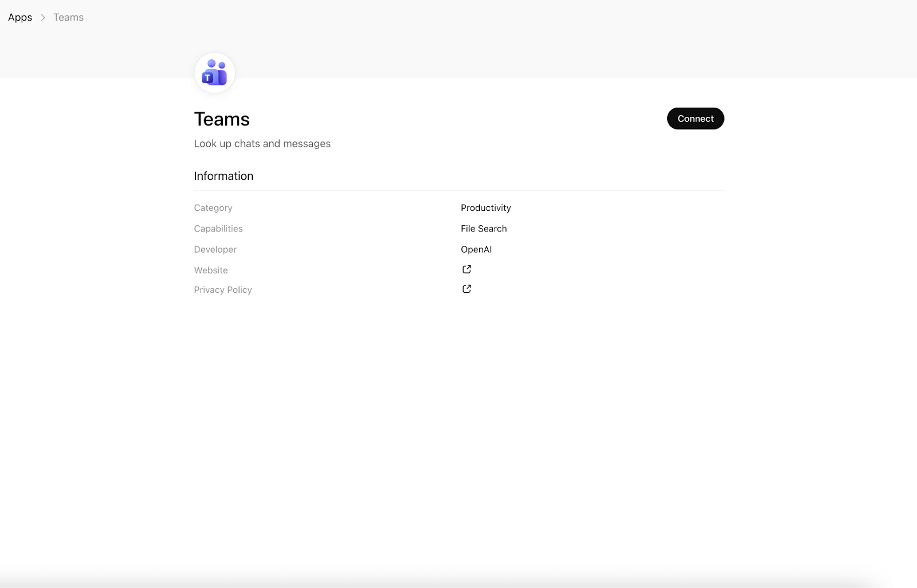Select the external-link arrow next to Website
Image resolution: width=917 pixels, height=588 pixels.
pos(467,269)
